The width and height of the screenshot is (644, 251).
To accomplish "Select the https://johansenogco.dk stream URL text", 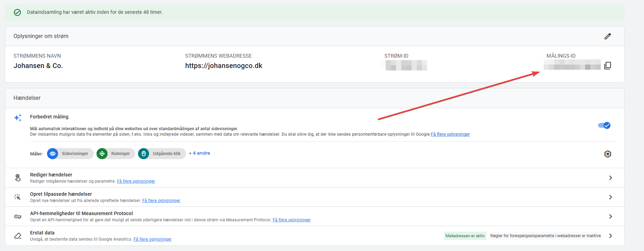I will pos(223,66).
